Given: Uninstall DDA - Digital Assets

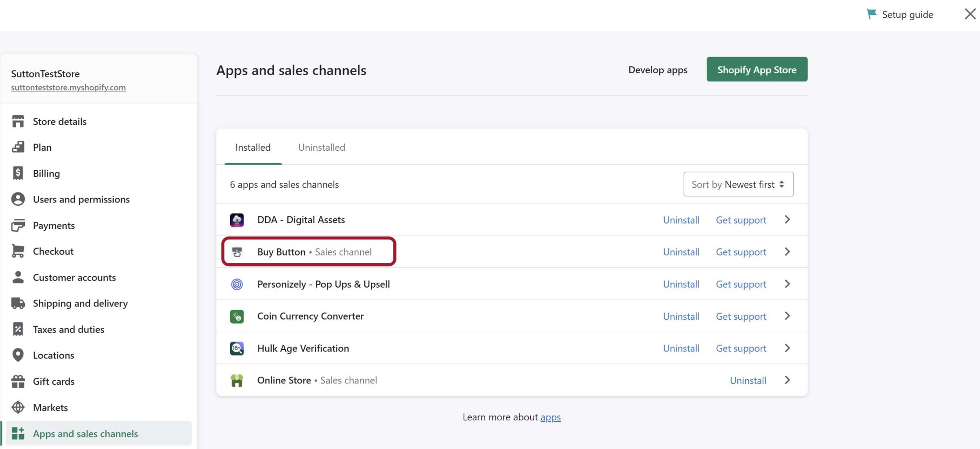Looking at the screenshot, I should (x=681, y=220).
